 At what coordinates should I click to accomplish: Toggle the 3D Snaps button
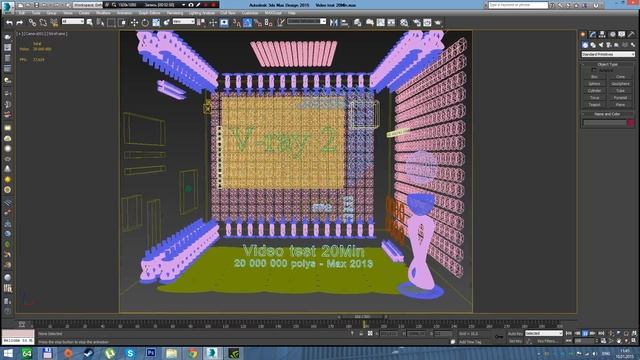[236, 23]
